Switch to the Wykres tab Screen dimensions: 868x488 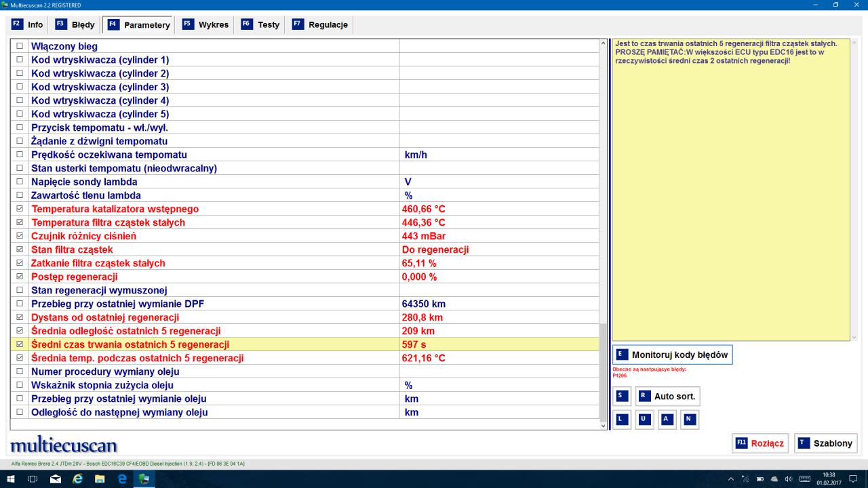click(205, 24)
